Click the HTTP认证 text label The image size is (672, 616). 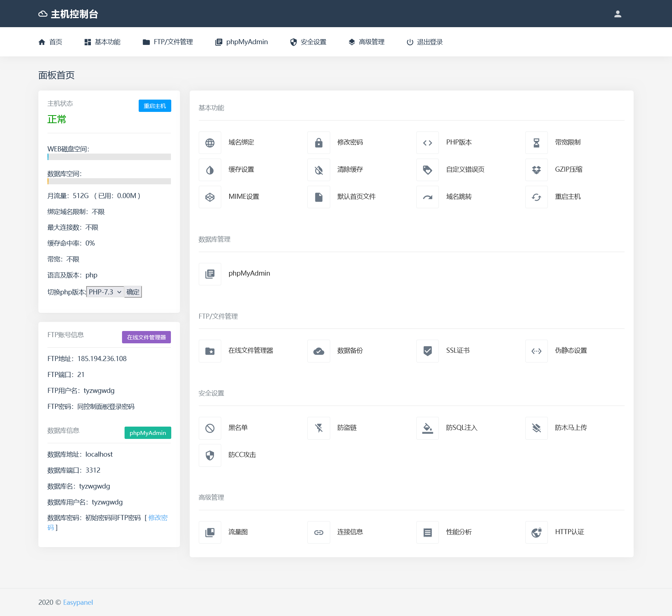tap(570, 532)
